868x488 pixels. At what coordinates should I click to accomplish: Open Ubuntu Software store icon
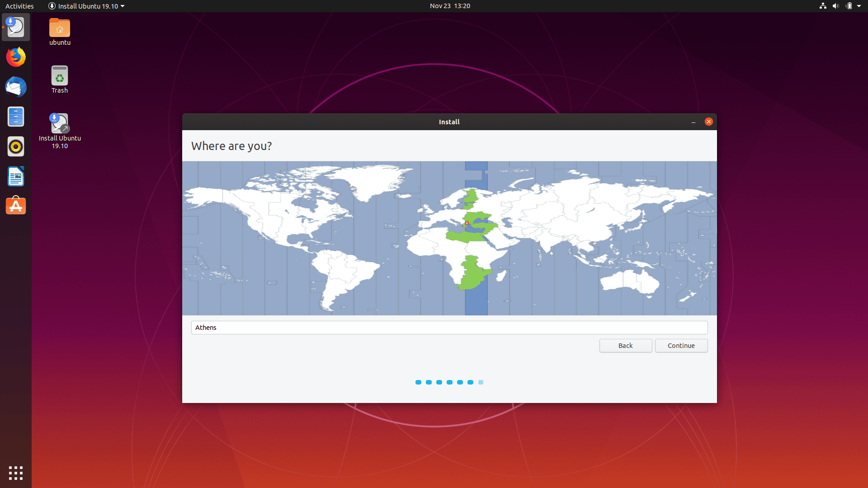pyautogui.click(x=16, y=206)
